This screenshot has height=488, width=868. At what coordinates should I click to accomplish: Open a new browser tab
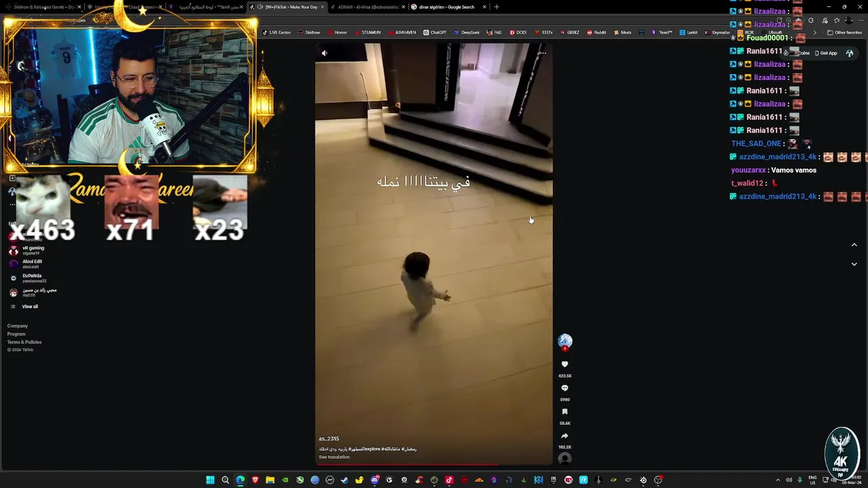click(x=496, y=7)
